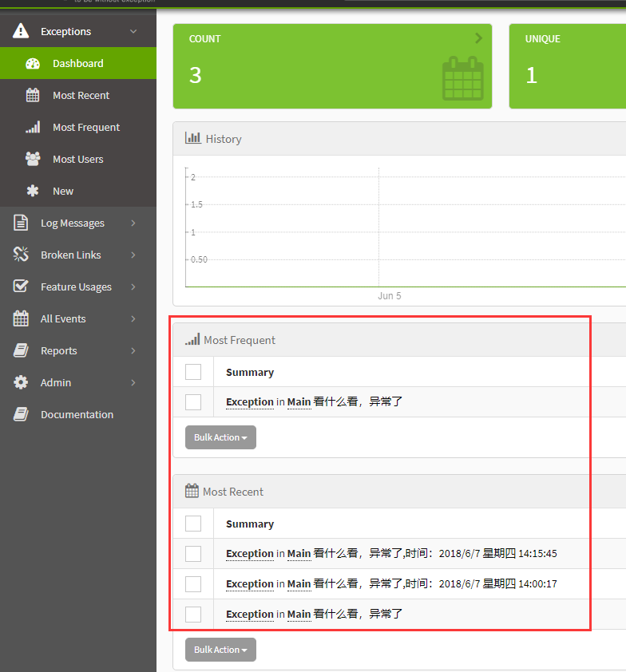
Task: Check the 14:15:45 exception row
Action: (193, 554)
